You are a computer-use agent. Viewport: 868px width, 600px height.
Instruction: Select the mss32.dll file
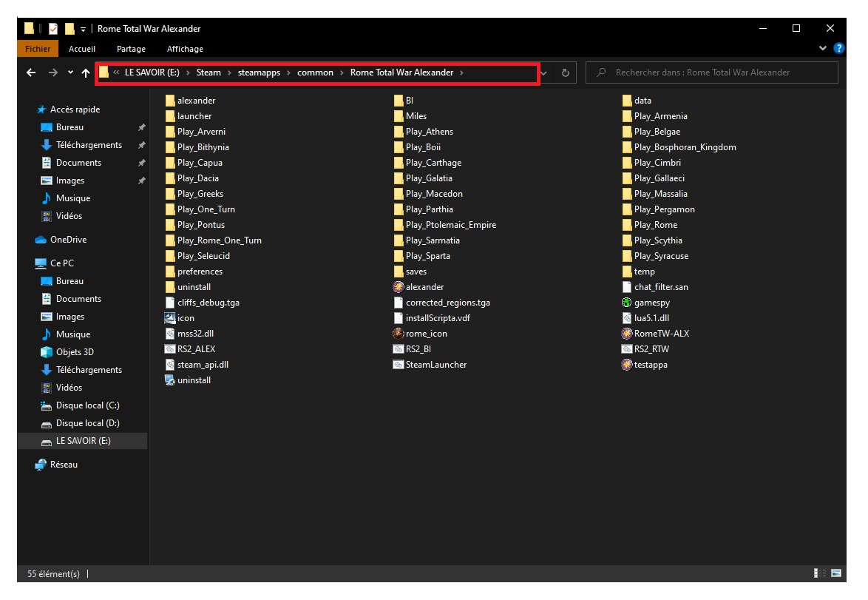click(x=189, y=334)
